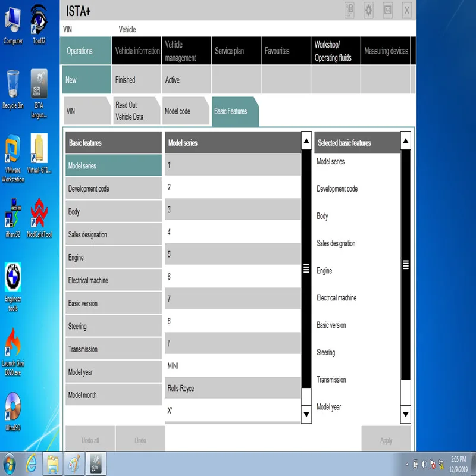Open ISTA+ settings gear icon
476x476 pixels.
coord(368,10)
